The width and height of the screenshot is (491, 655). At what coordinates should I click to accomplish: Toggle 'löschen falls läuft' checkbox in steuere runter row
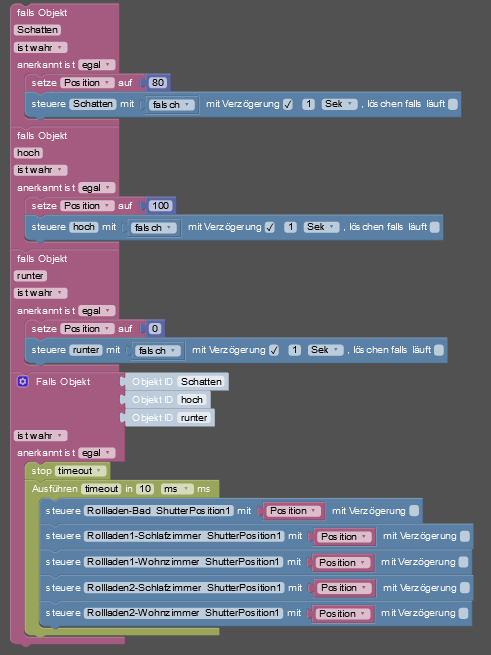[439, 350]
